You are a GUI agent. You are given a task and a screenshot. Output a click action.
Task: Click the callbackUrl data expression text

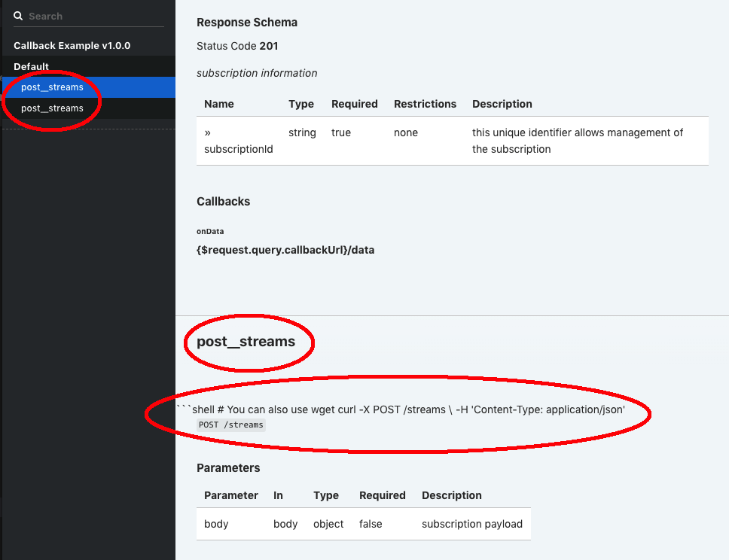[x=285, y=250]
